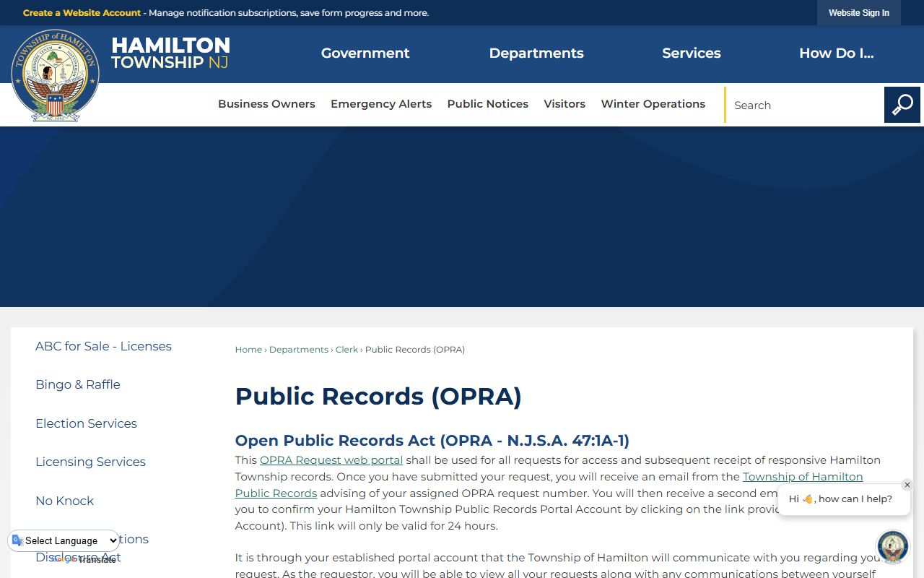Screen dimensions: 924x578
Task: Open the Government menu
Action: [365, 53]
